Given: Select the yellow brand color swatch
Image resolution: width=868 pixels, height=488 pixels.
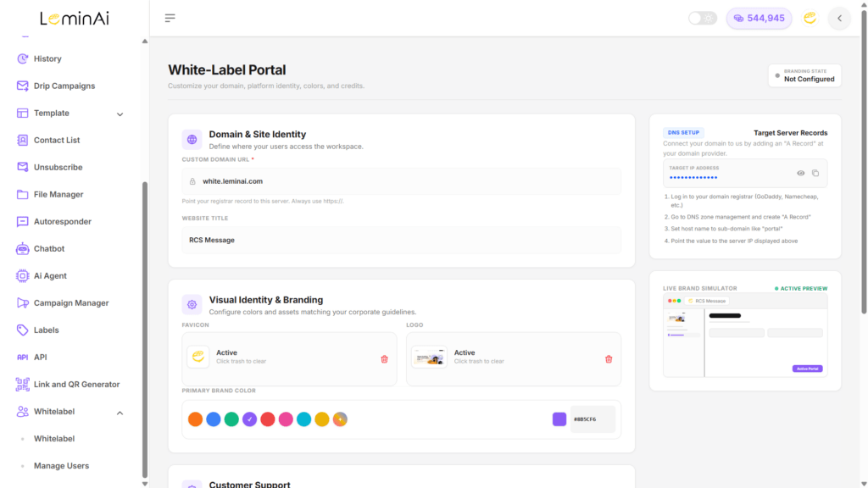Looking at the screenshot, I should [321, 419].
